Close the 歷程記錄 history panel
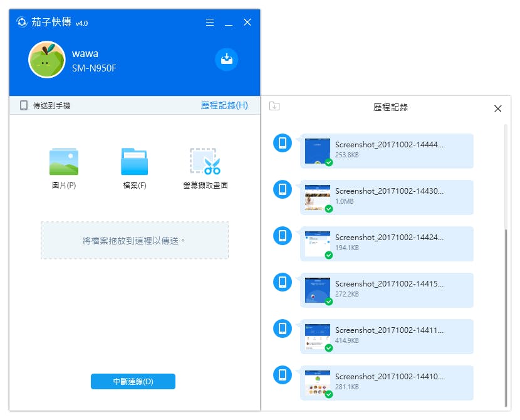The width and height of the screenshot is (520, 420). pyautogui.click(x=498, y=108)
